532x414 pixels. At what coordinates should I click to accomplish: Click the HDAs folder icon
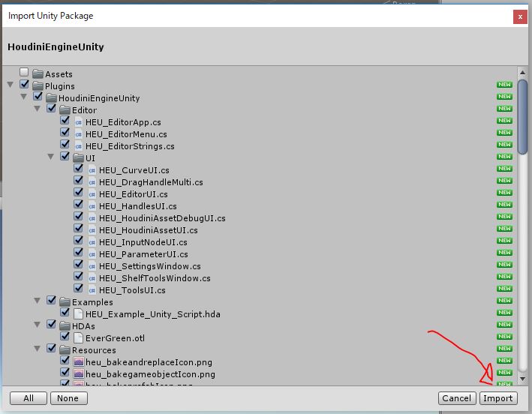pyautogui.click(x=65, y=325)
